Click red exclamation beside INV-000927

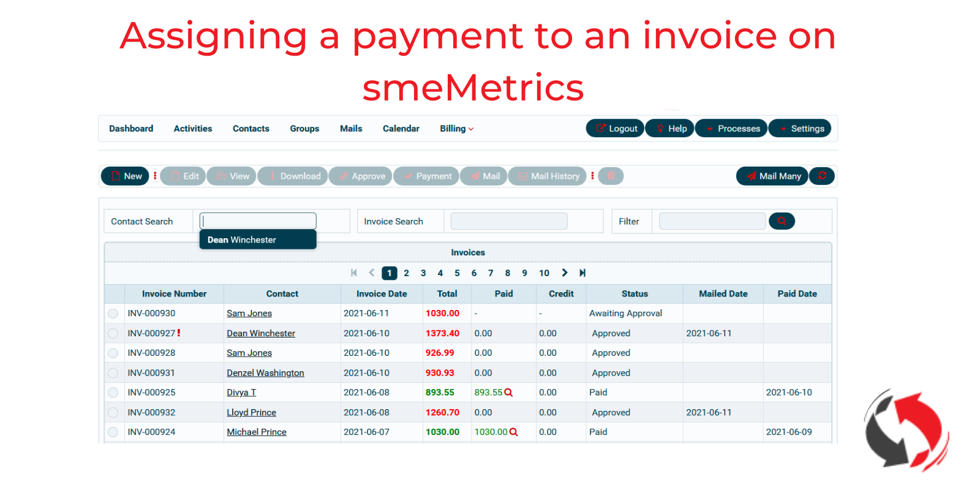click(179, 333)
